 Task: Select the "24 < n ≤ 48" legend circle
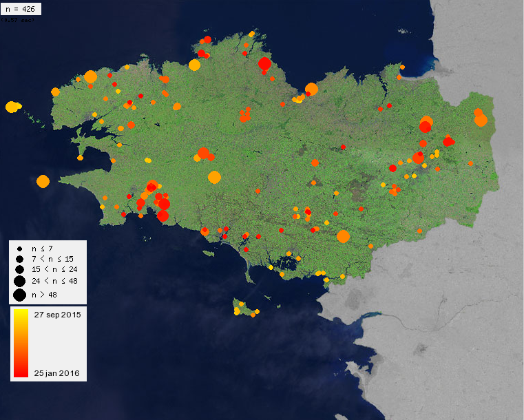coord(20,282)
